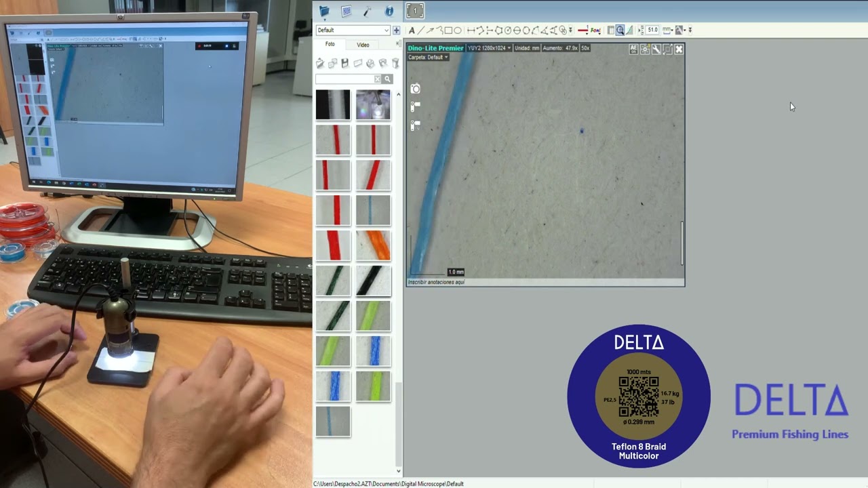
Task: Click the Unidad: mm label
Action: tap(527, 48)
